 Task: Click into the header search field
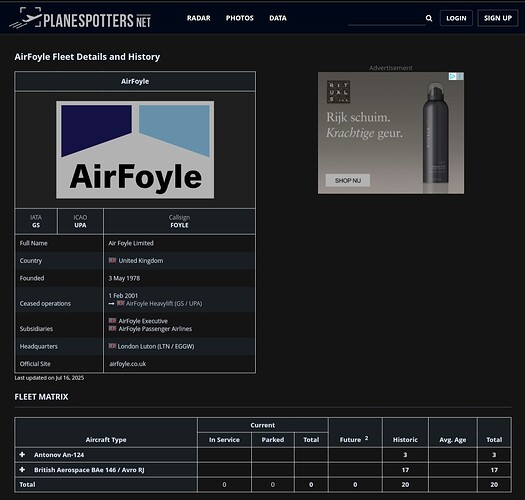click(386, 18)
